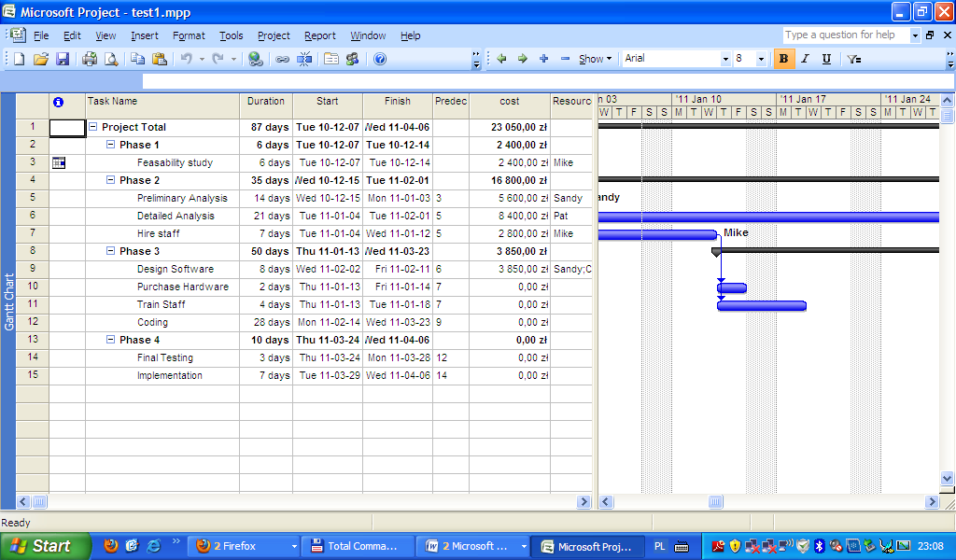The height and width of the screenshot is (560, 956).
Task: Select the Coding task name cell
Action: (162, 322)
